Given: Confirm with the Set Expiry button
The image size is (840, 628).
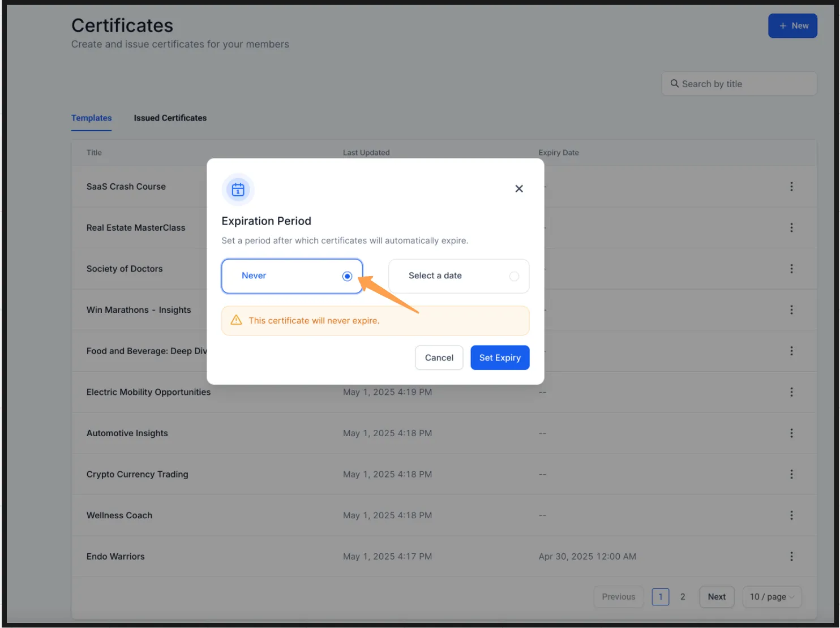Looking at the screenshot, I should pyautogui.click(x=500, y=358).
